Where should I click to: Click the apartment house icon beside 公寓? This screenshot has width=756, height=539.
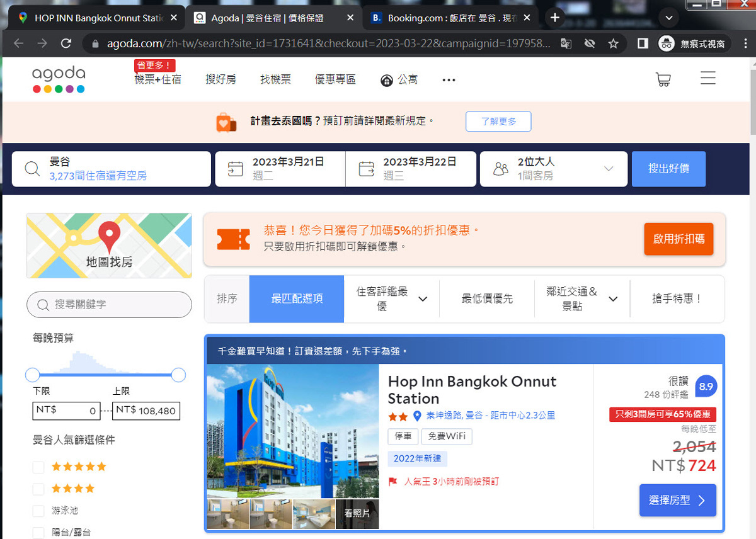(387, 80)
